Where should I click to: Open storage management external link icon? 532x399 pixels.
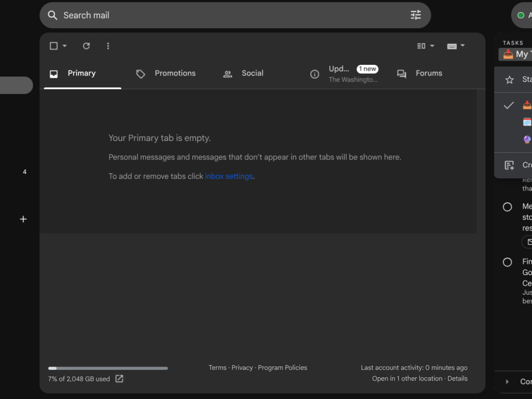[119, 379]
